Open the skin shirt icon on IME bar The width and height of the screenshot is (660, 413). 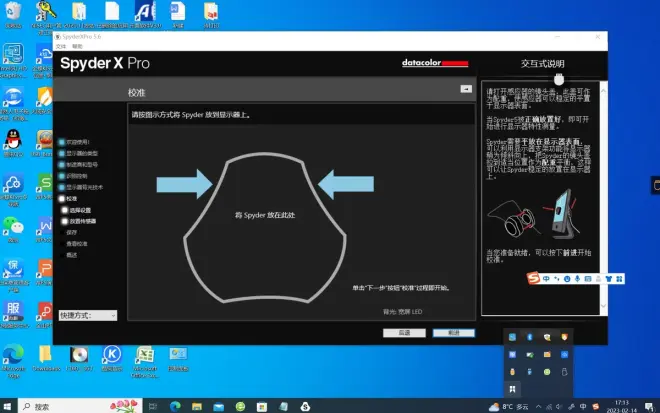click(609, 279)
